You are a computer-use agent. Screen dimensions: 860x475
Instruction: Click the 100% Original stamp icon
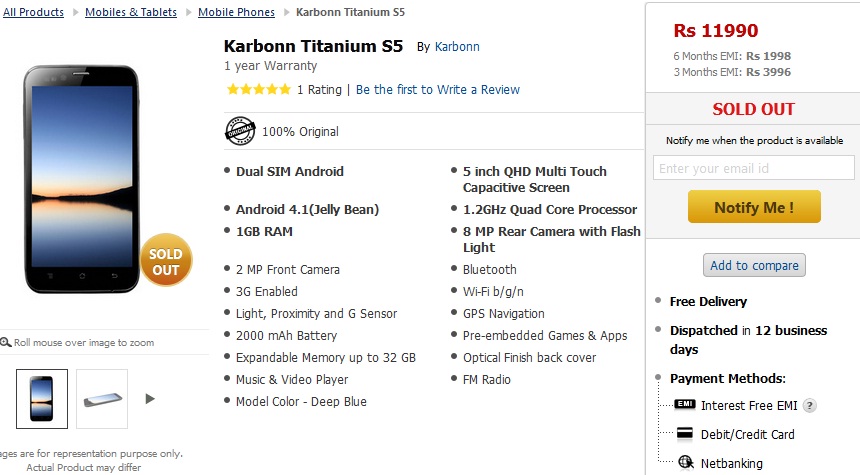240,131
